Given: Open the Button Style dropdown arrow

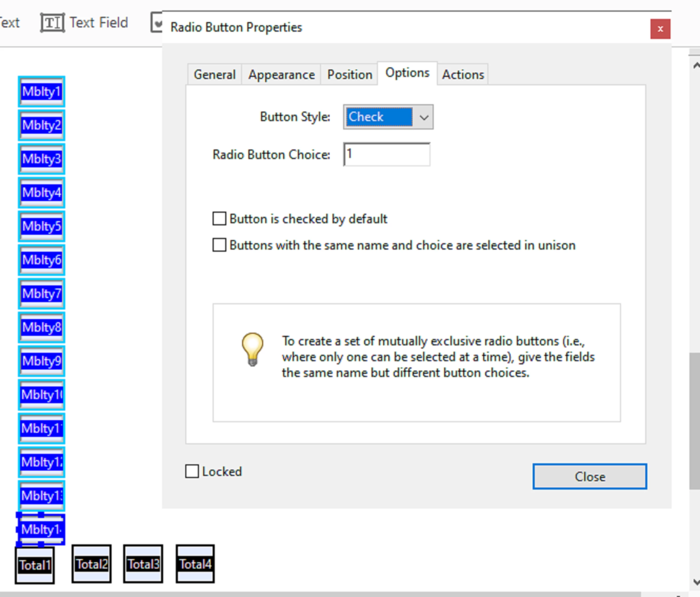Looking at the screenshot, I should [424, 117].
